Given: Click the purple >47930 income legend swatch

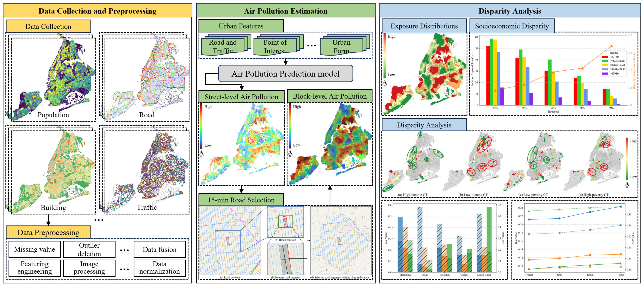Looking at the screenshot, I should click(x=605, y=74).
